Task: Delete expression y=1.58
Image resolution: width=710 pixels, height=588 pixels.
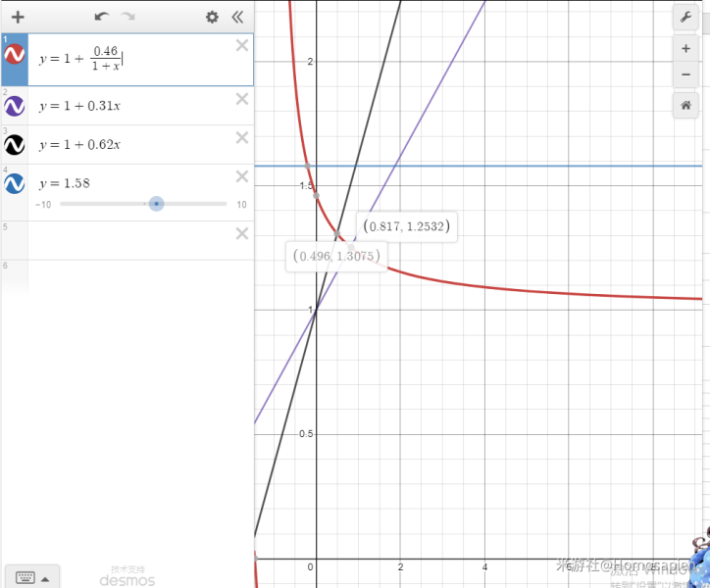Action: click(242, 176)
